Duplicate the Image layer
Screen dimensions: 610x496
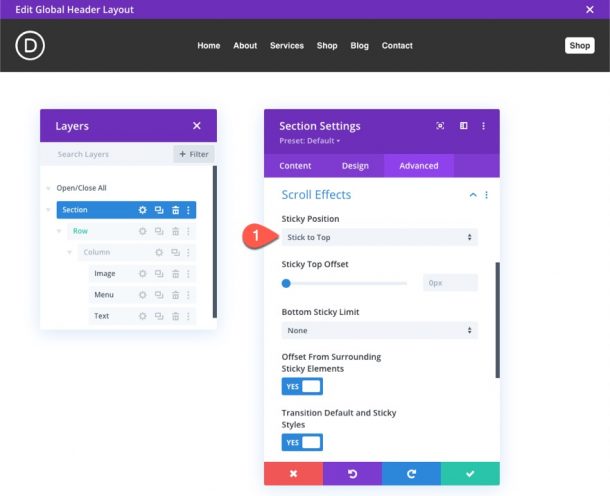pos(158,273)
